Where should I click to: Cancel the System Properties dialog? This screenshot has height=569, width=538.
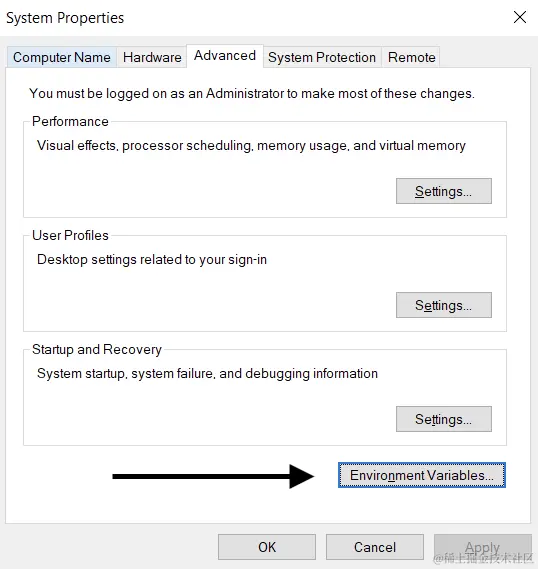tap(375, 547)
